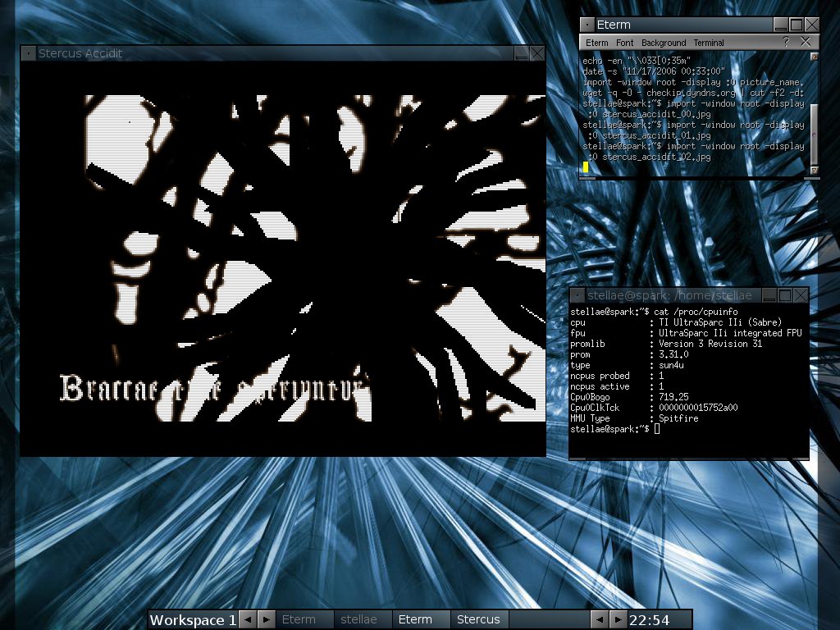Open the Terminal menu in Eterm
Screen dimensions: 840x630
709,43
